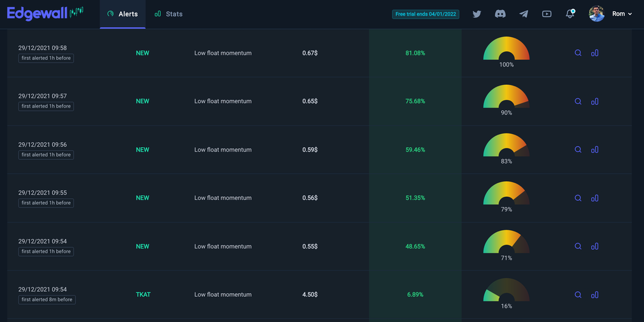Click the magnifier icon for 0.67$ alert
This screenshot has width=644, height=322.
tap(578, 53)
